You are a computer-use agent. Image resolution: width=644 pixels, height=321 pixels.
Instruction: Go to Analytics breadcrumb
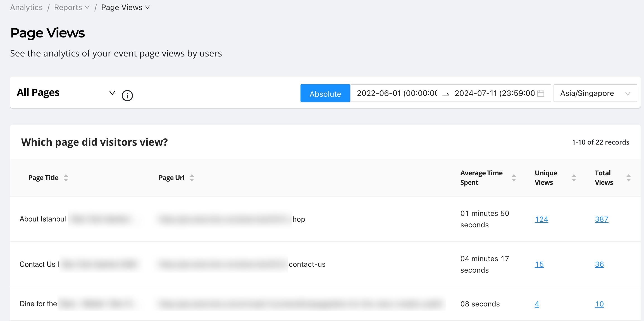pos(27,8)
